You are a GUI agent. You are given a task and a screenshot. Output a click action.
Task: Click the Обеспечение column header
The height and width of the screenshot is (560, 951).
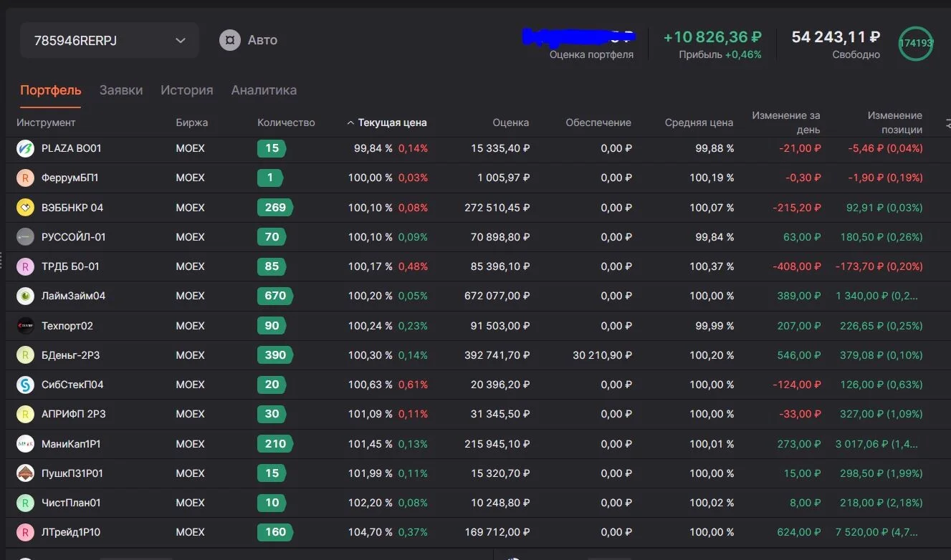[598, 122]
